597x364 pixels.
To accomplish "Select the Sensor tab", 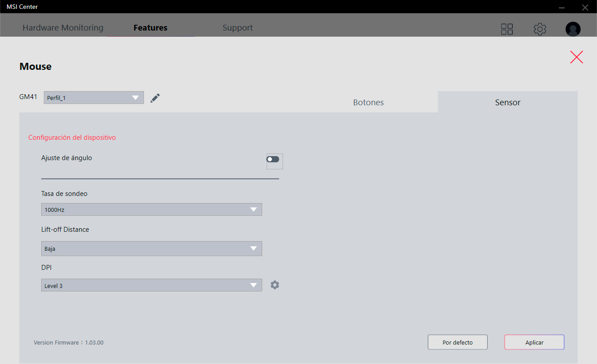I will tap(508, 102).
